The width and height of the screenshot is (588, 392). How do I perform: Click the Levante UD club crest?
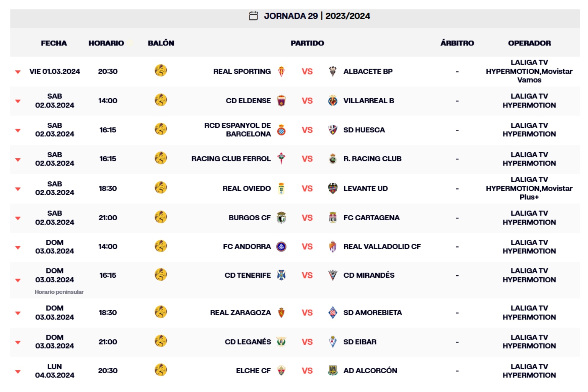pyautogui.click(x=333, y=188)
